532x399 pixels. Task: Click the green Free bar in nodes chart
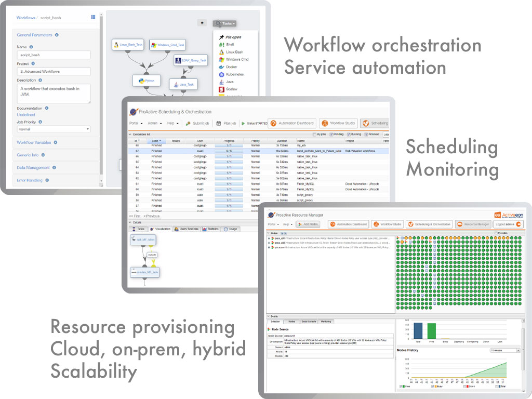tap(432, 331)
